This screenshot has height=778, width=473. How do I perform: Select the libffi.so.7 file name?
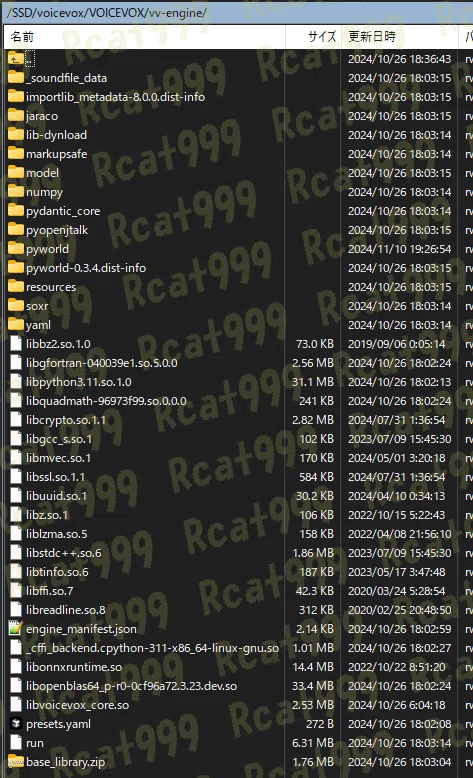tap(50, 591)
